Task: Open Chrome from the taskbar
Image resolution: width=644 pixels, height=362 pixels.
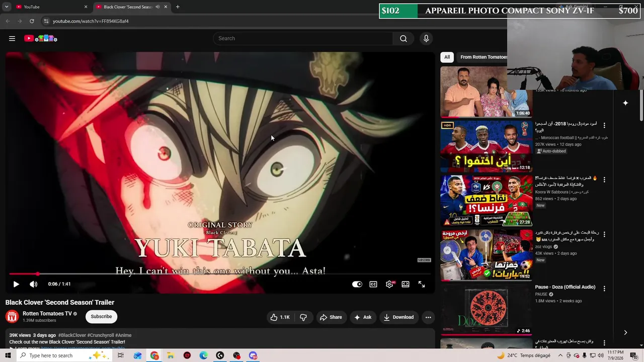Action: tap(154, 355)
